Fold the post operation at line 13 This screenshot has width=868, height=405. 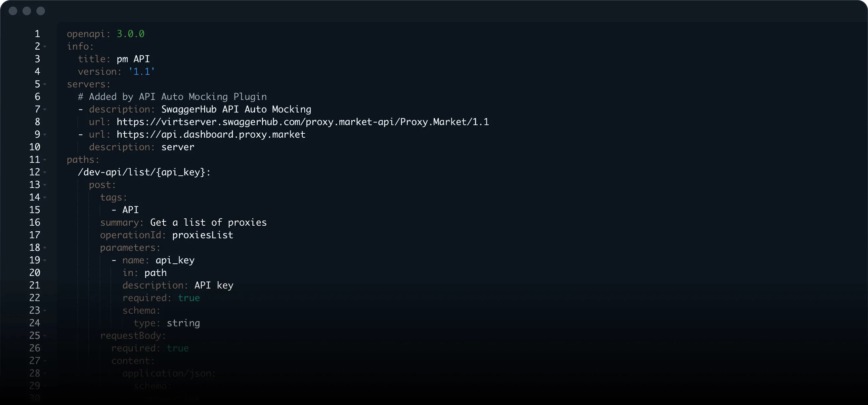click(45, 185)
